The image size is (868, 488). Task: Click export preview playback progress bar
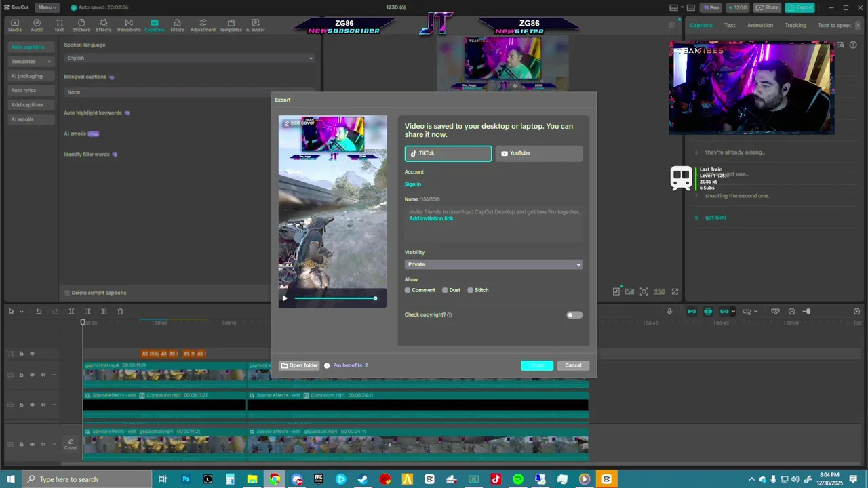tap(336, 298)
